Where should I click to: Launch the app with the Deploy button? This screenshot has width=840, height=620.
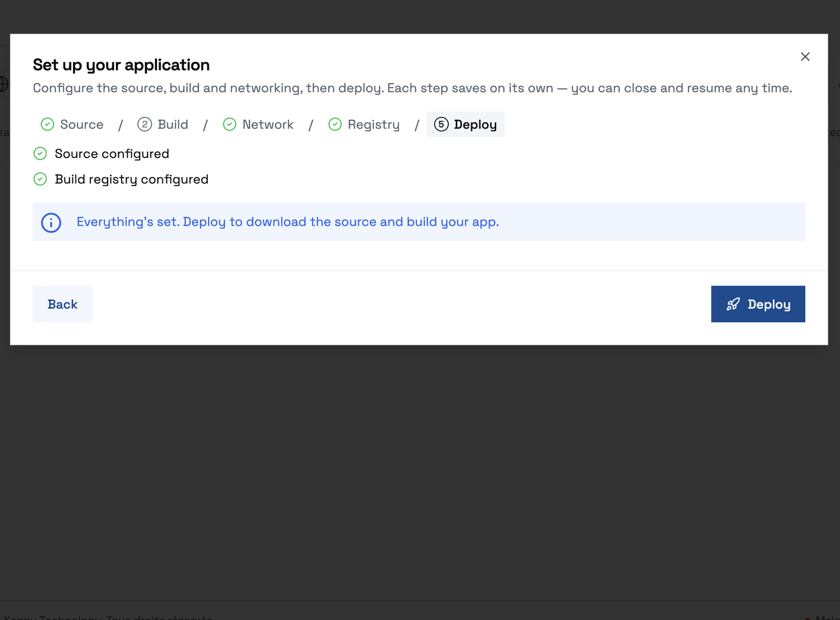tap(758, 304)
